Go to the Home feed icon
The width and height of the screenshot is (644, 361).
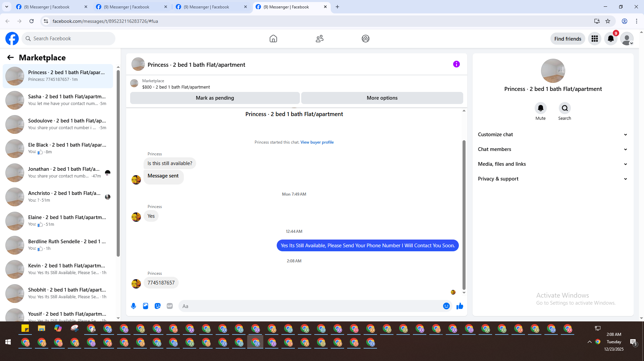273,39
